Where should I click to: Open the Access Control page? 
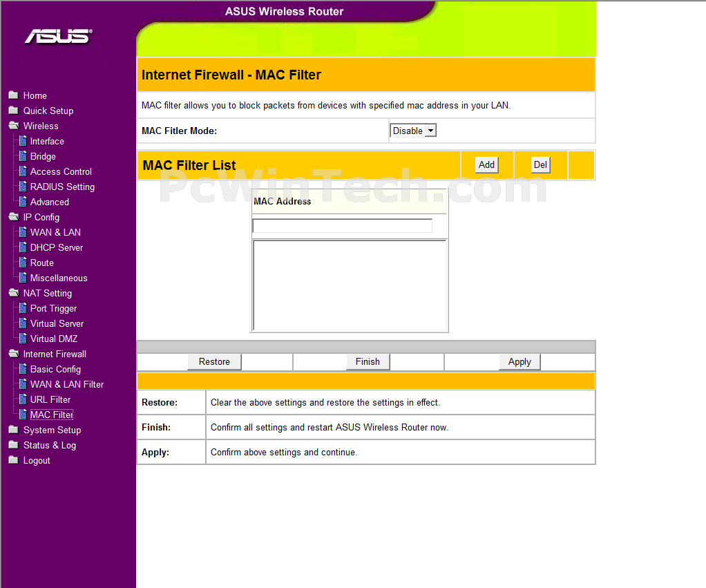click(x=61, y=171)
